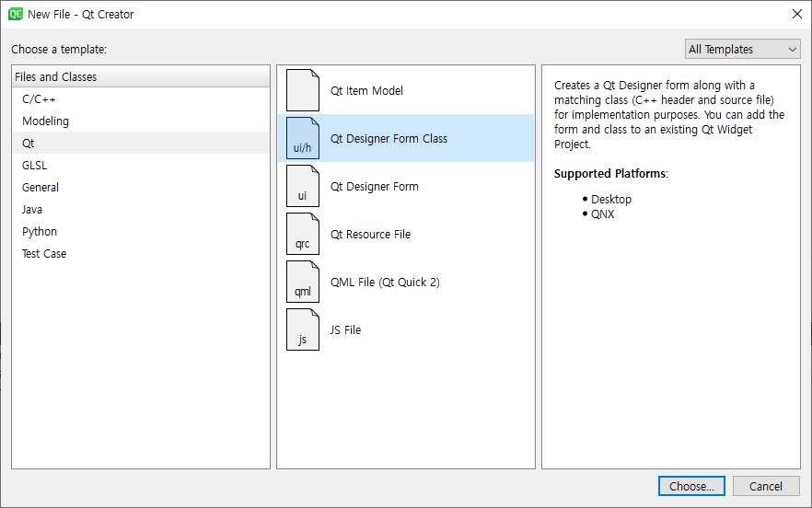The image size is (812, 508).
Task: Choose the Qt Item Model template label
Action: tap(366, 90)
